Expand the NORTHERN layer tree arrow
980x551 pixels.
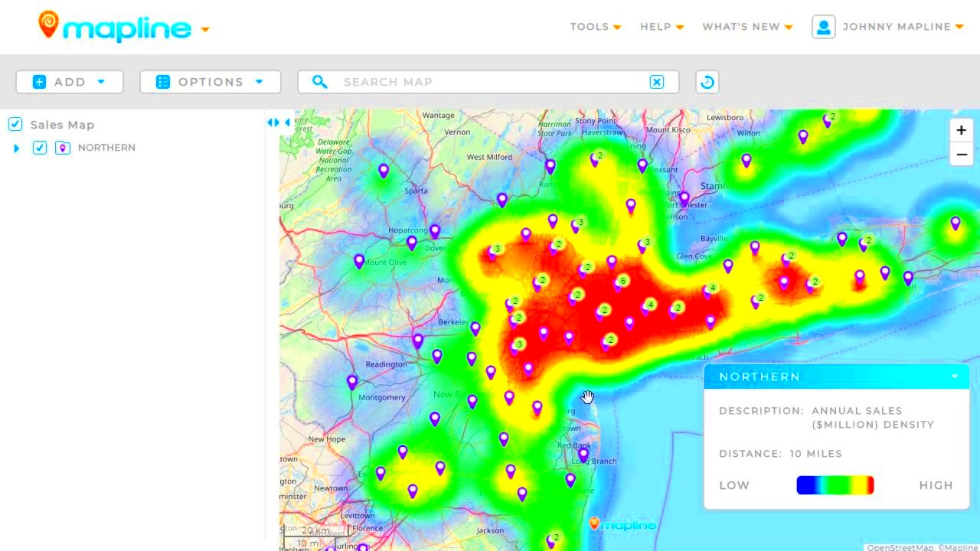17,148
